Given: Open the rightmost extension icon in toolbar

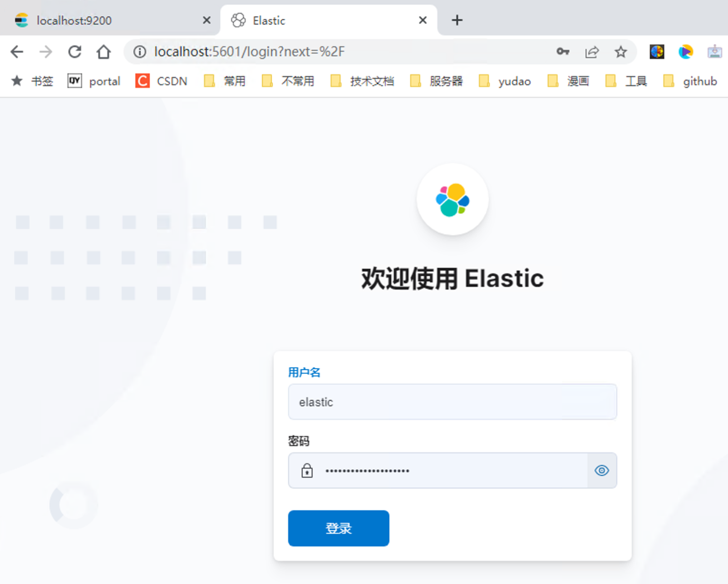Looking at the screenshot, I should coord(715,52).
